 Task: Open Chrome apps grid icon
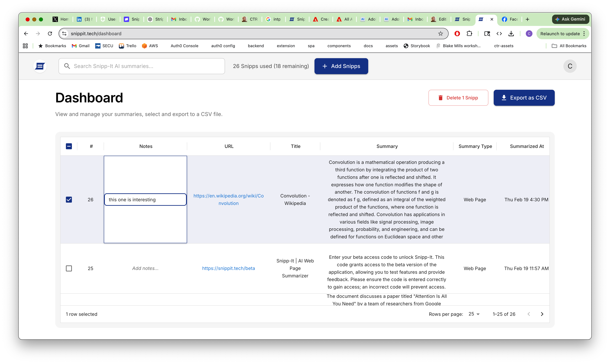coord(25,46)
